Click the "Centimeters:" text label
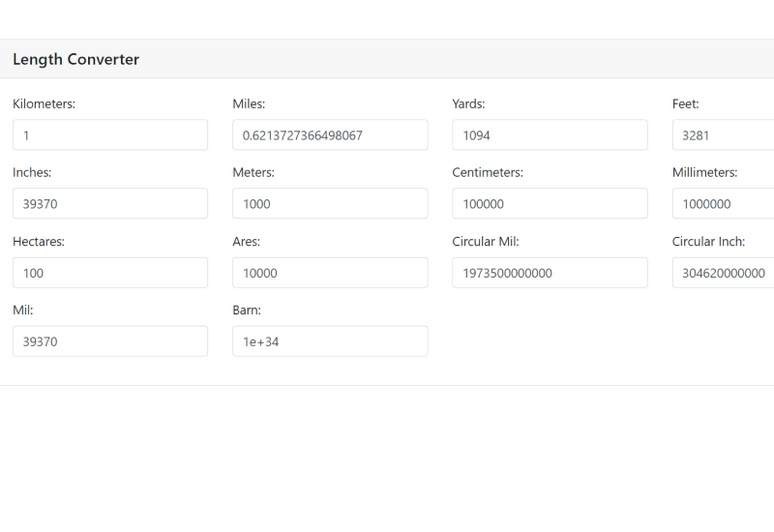This screenshot has width=774, height=532. (x=488, y=172)
